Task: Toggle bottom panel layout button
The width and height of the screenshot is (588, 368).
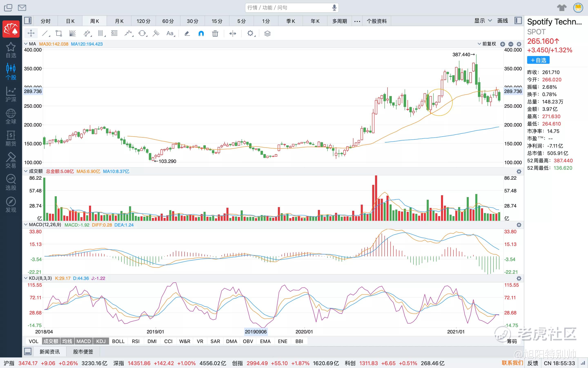Action: pos(28,351)
